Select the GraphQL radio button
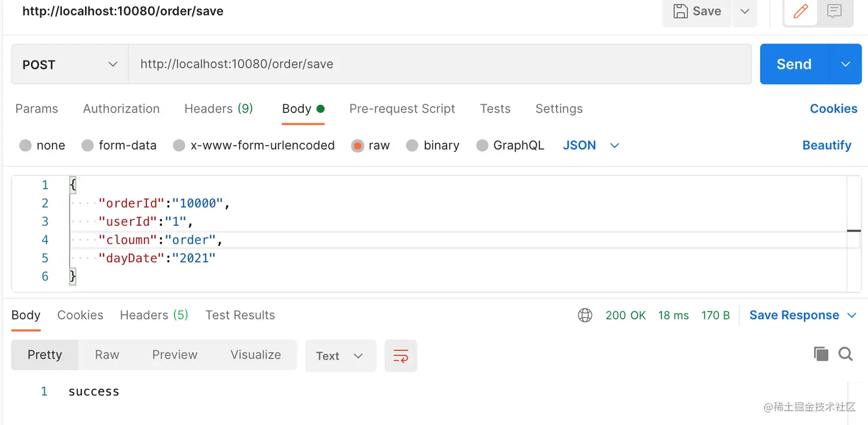 482,146
